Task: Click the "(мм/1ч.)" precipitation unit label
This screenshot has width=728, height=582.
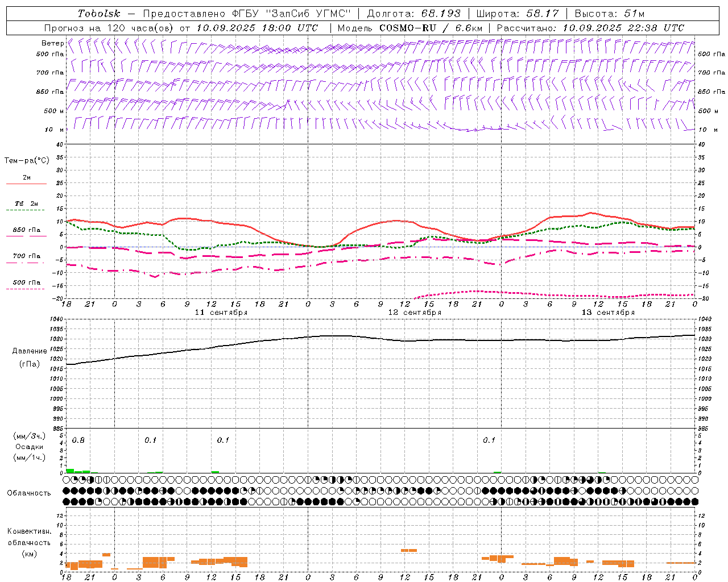Action: (x=30, y=458)
